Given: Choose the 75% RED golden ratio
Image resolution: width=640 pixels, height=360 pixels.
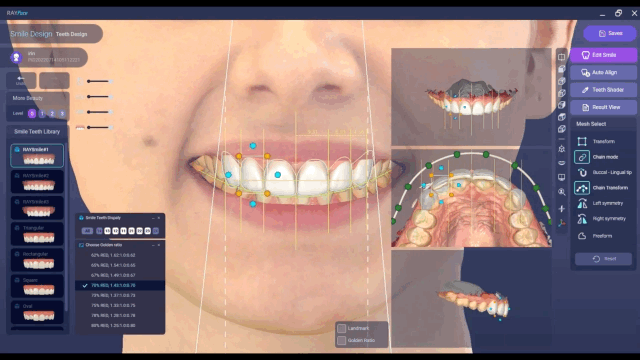Looking at the screenshot, I should point(120,305).
